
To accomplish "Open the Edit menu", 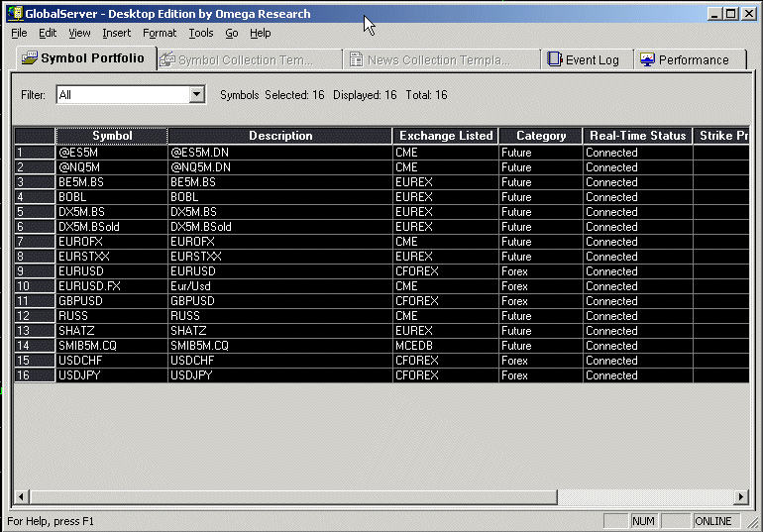I will 48,33.
